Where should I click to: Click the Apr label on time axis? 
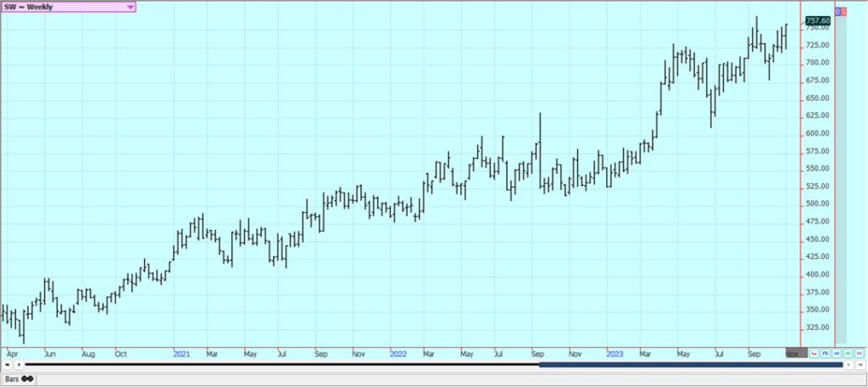(x=12, y=353)
